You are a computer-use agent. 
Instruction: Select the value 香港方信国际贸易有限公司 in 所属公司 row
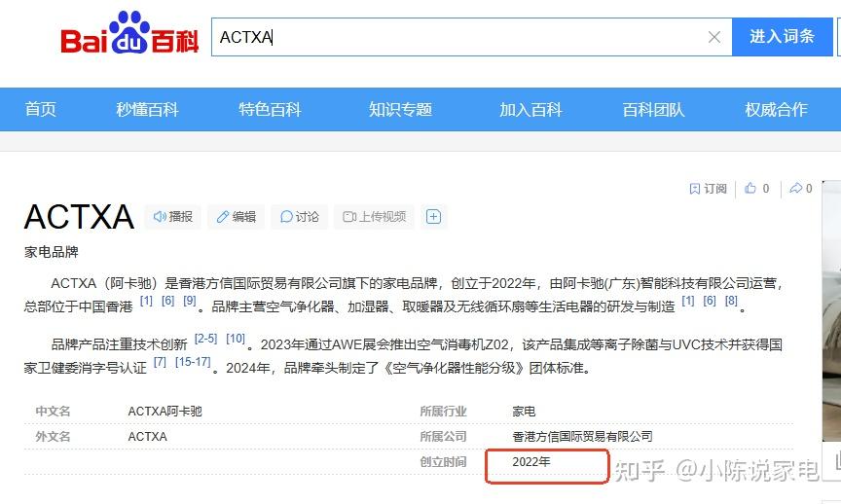point(582,437)
